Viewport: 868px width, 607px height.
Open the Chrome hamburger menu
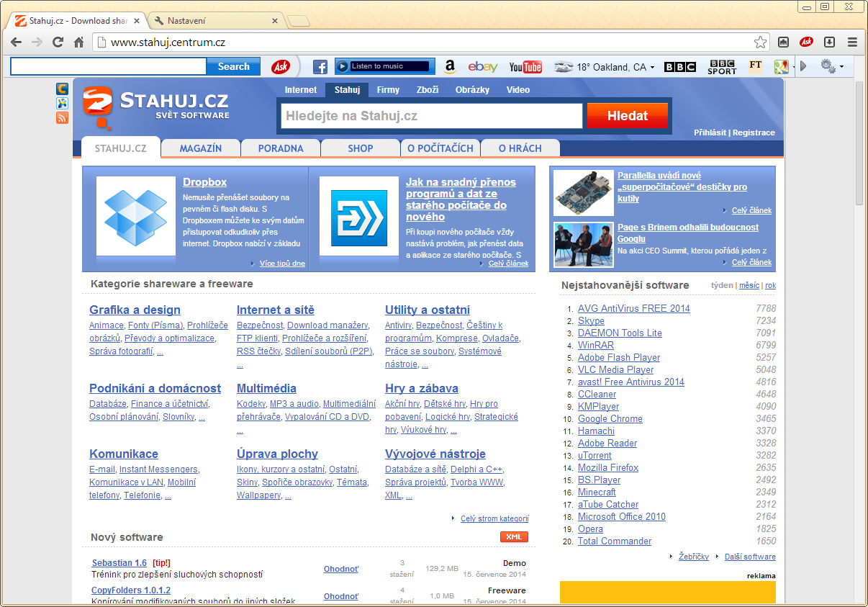(x=853, y=42)
